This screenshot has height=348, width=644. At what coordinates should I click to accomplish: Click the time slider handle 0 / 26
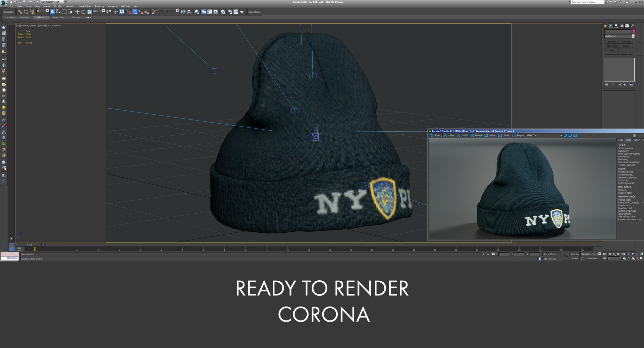tap(30, 245)
